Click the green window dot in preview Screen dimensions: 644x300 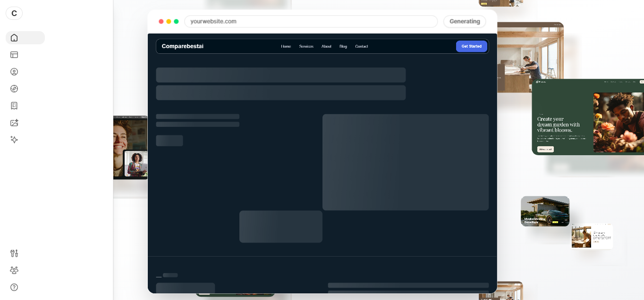tap(176, 22)
